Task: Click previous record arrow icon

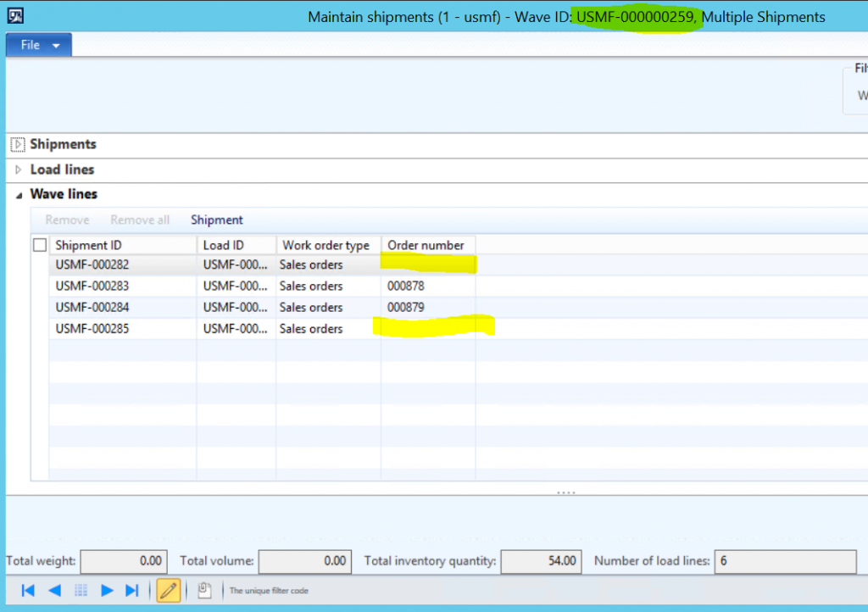Action: [54, 591]
